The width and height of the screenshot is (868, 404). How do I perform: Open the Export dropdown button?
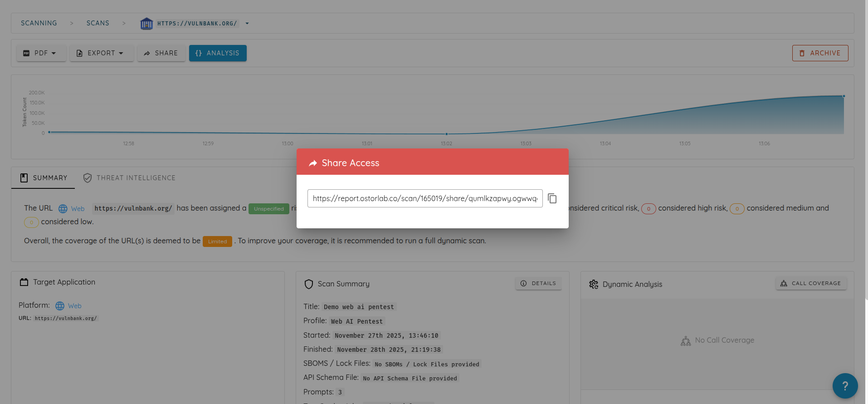click(x=102, y=53)
